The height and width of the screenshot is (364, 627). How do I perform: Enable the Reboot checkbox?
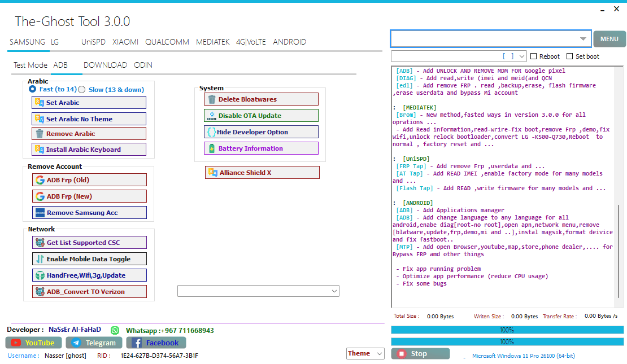tap(534, 56)
